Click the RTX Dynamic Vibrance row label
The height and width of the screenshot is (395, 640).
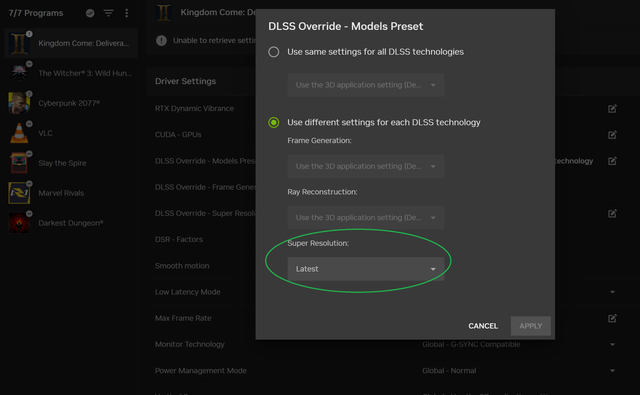[x=194, y=109]
